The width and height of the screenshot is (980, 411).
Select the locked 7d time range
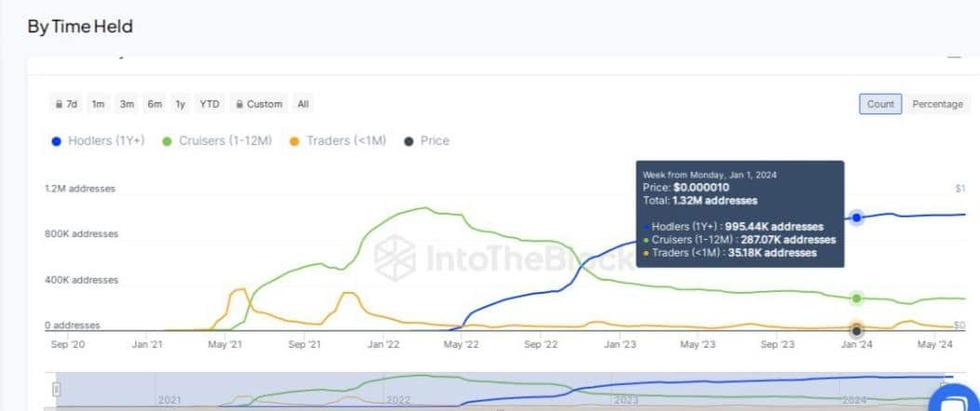coord(67,104)
